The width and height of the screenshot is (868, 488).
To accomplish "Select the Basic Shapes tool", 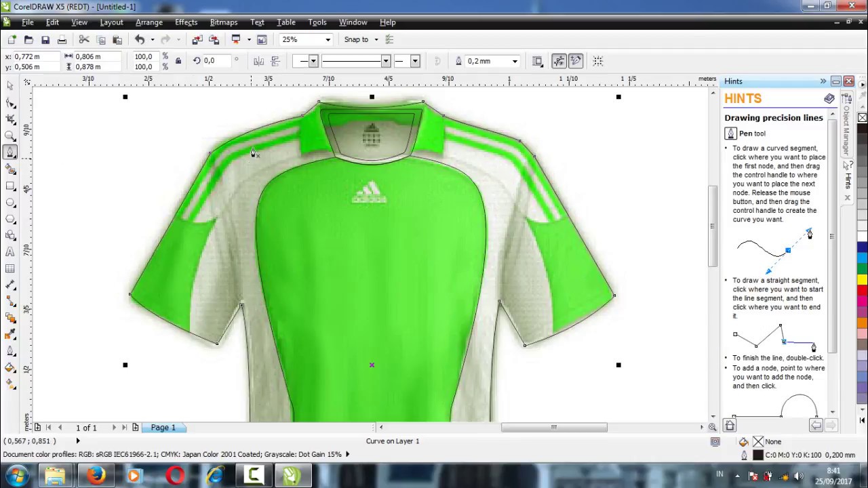I will coord(10,235).
